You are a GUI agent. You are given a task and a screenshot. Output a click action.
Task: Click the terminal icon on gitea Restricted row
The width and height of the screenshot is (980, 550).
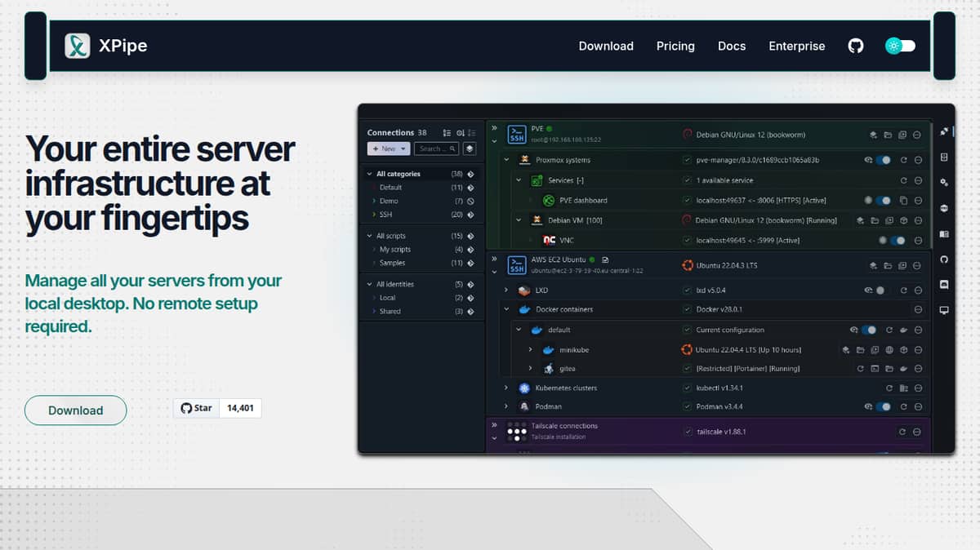coord(875,369)
